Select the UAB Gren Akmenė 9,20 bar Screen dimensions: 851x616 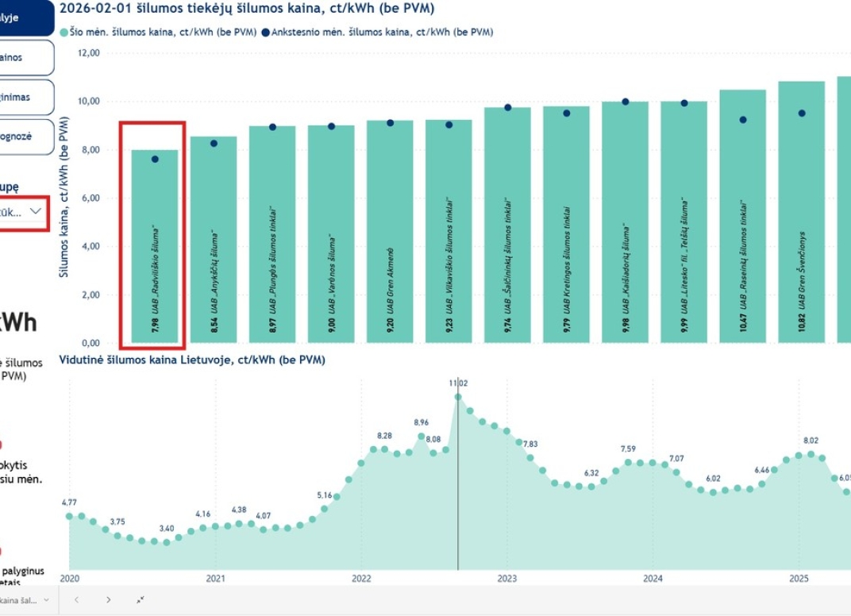(390, 232)
